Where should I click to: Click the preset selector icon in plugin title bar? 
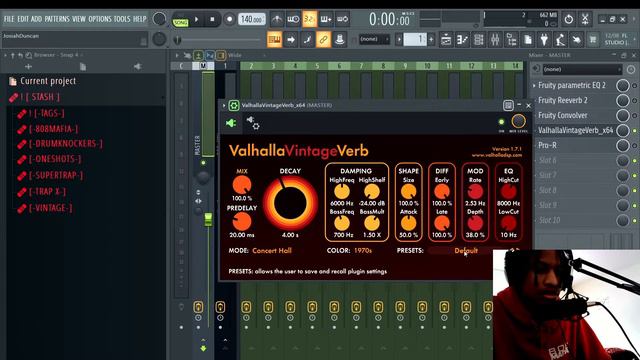point(508,105)
